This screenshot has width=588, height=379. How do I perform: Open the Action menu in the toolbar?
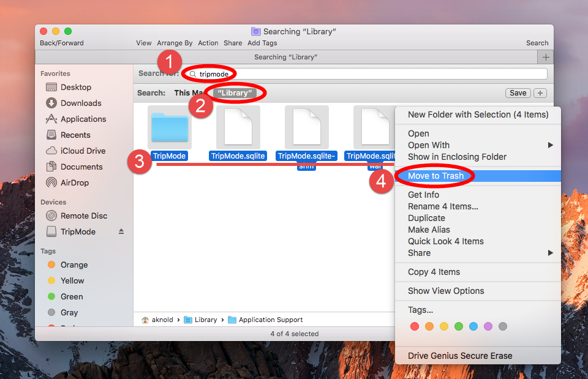[x=208, y=43]
